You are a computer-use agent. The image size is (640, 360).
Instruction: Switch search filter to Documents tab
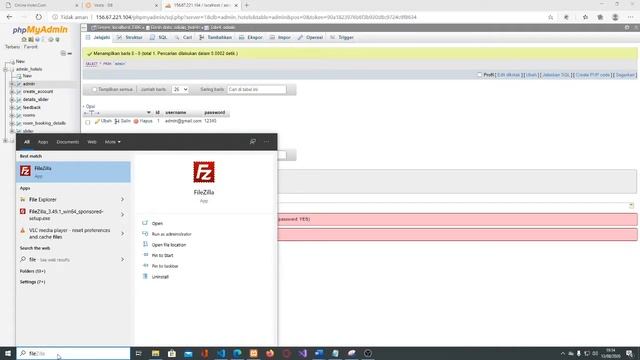(68, 142)
